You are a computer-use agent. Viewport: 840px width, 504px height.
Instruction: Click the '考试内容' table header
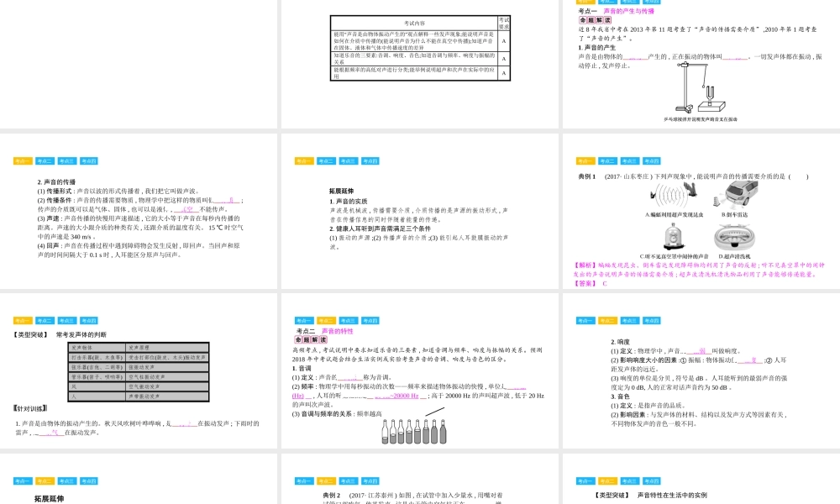click(x=414, y=23)
